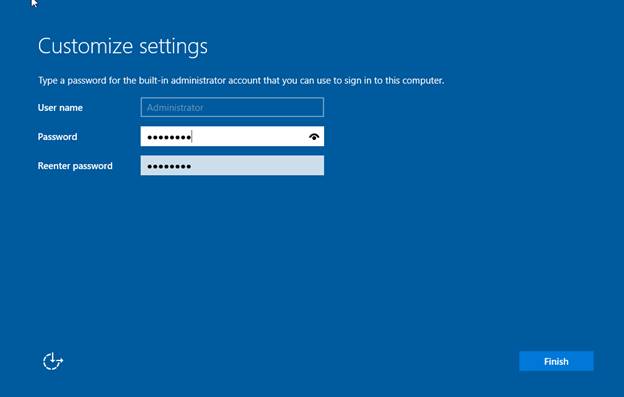Click the disabled Administrator user name field

(232, 107)
